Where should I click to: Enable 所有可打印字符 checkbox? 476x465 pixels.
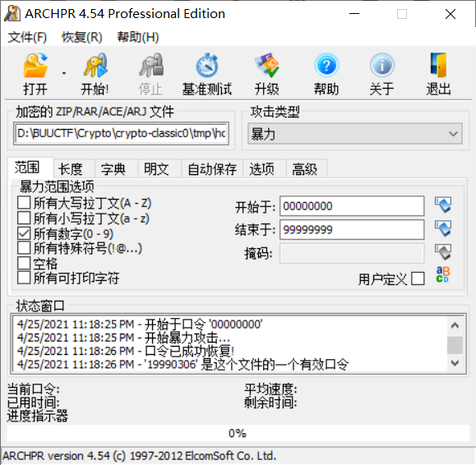(x=24, y=278)
